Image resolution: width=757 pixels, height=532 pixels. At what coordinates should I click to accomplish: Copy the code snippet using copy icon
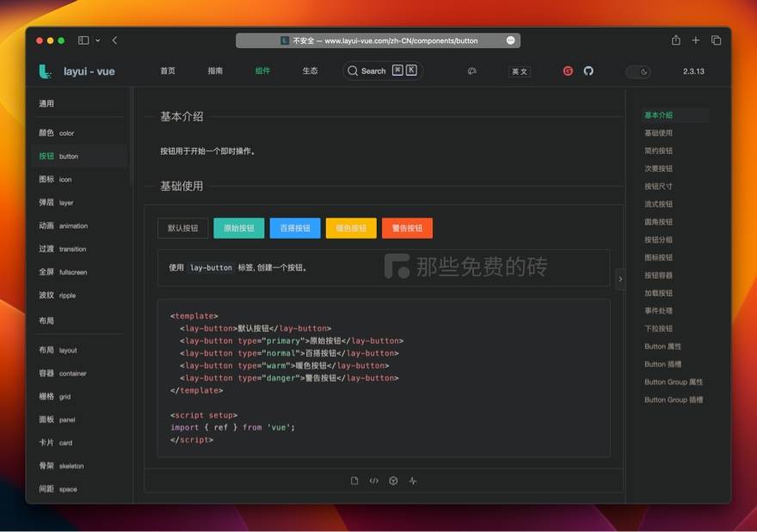[x=354, y=480]
